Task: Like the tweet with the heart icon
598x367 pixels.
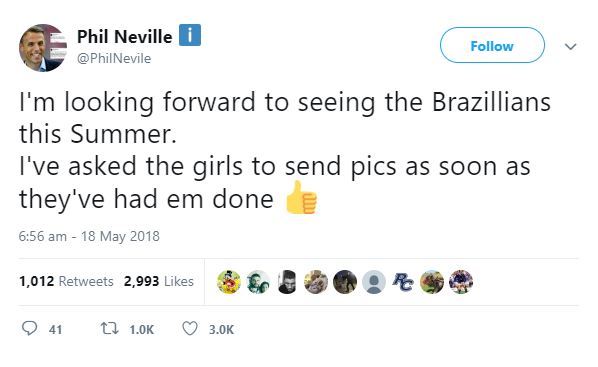Action: click(190, 328)
